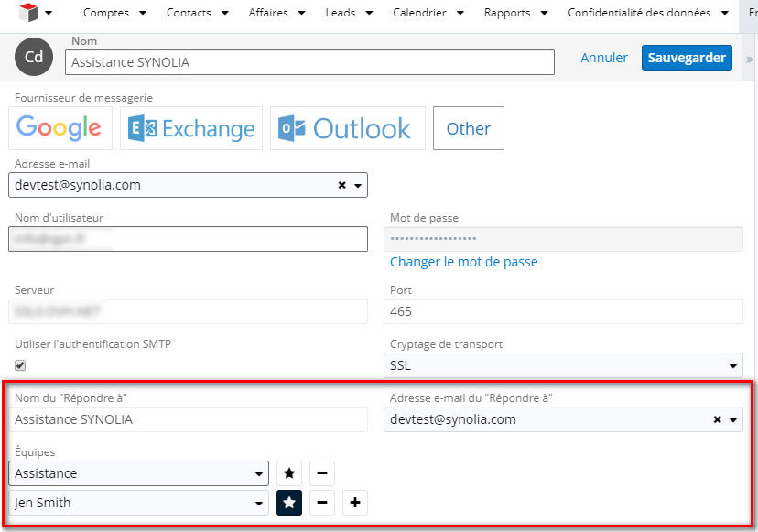Open the Comptes module tab
Viewport: 758px width, 532px height.
[106, 13]
